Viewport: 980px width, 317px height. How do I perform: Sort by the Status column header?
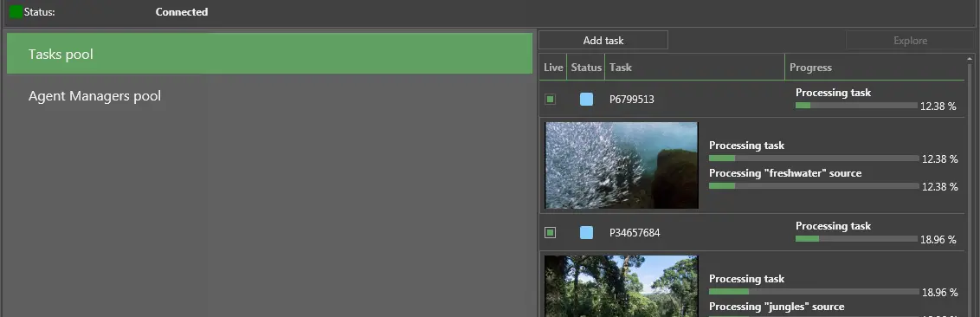[x=586, y=67]
